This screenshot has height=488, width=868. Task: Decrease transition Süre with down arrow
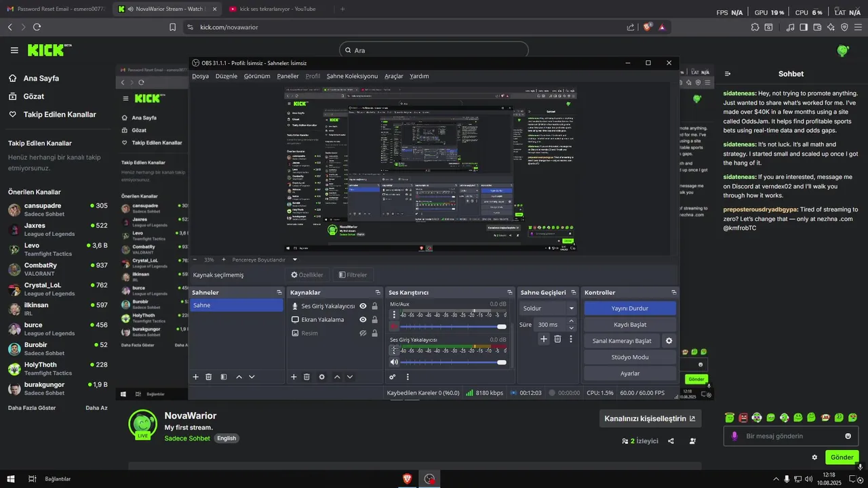pos(571,328)
